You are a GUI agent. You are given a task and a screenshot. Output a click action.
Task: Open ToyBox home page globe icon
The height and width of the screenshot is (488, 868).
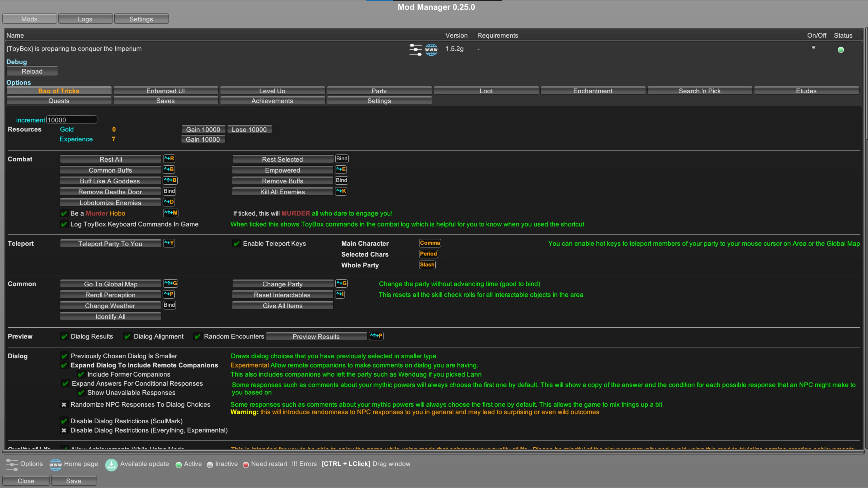pos(431,49)
